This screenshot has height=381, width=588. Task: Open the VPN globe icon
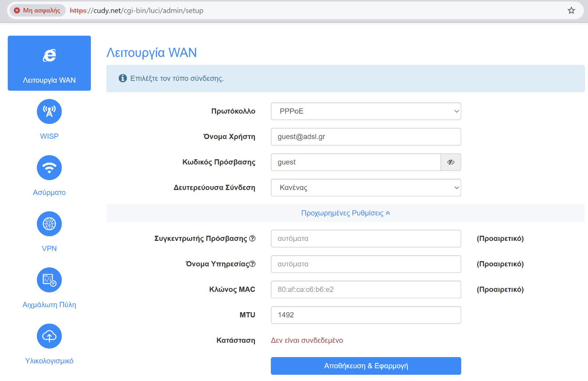49,224
